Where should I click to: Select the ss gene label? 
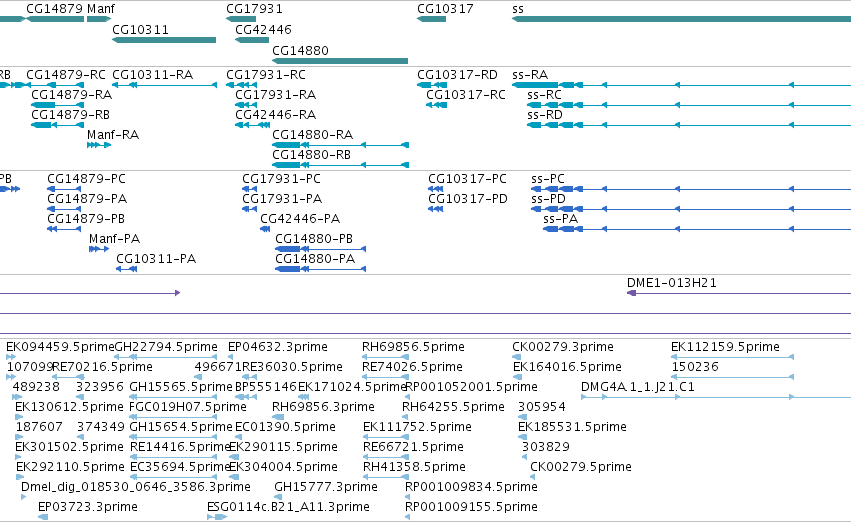[518, 9]
